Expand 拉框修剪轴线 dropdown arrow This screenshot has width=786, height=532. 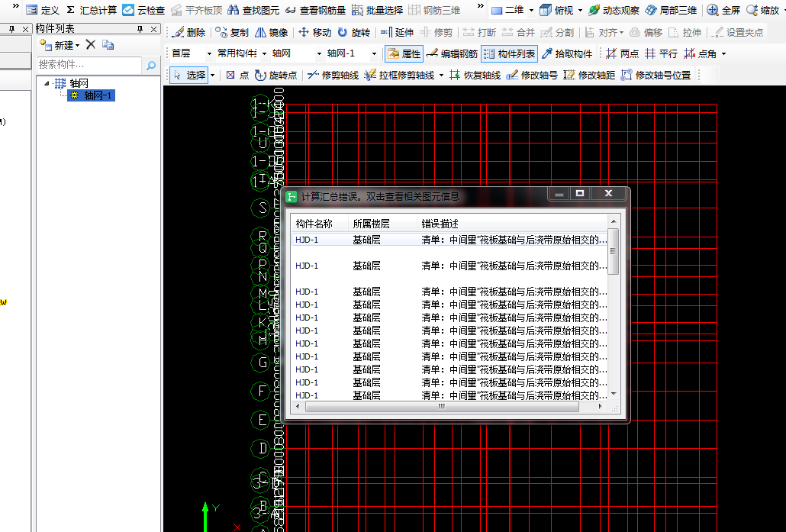pyautogui.click(x=441, y=76)
